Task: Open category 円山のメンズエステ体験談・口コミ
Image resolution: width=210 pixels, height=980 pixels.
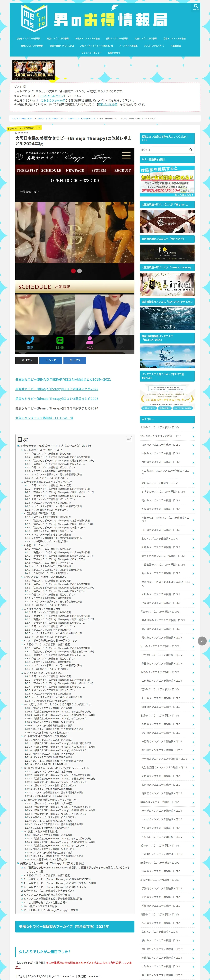Action: (167, 501)
